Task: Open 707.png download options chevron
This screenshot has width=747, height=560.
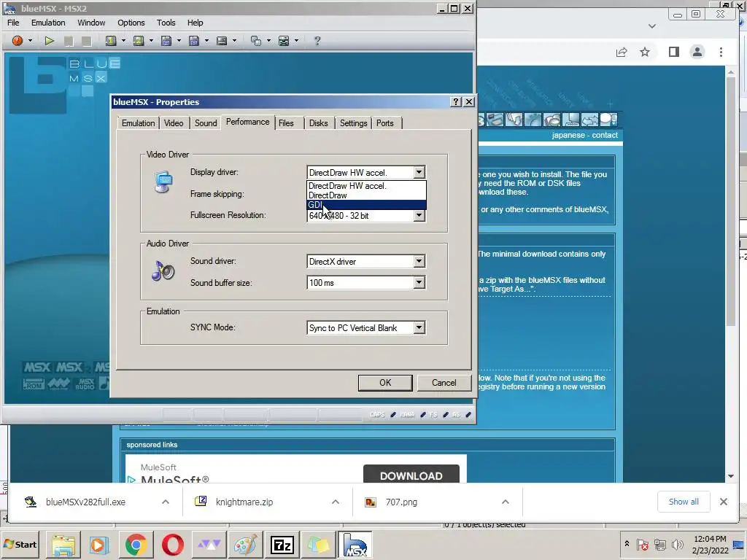Action: coord(506,502)
